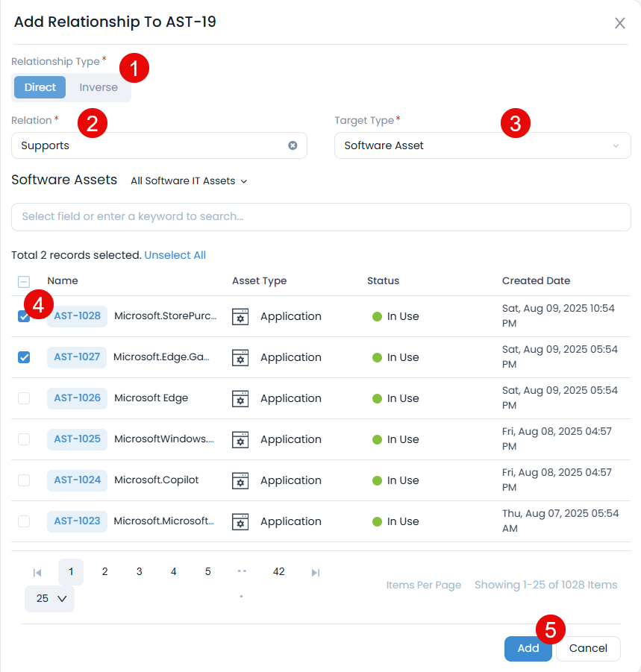The height and width of the screenshot is (672, 641).
Task: Clear the Supports relation field
Action: coord(293,145)
